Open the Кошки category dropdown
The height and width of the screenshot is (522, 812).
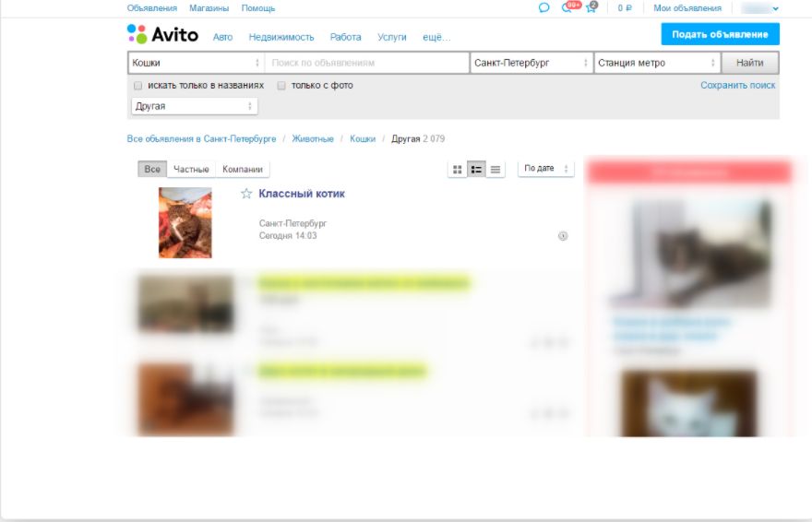click(196, 63)
